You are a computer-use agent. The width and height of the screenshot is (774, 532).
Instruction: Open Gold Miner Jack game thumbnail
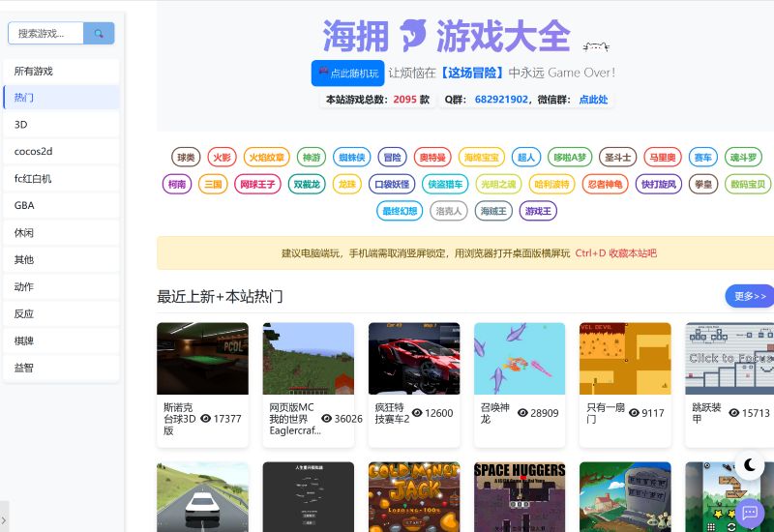(414, 497)
